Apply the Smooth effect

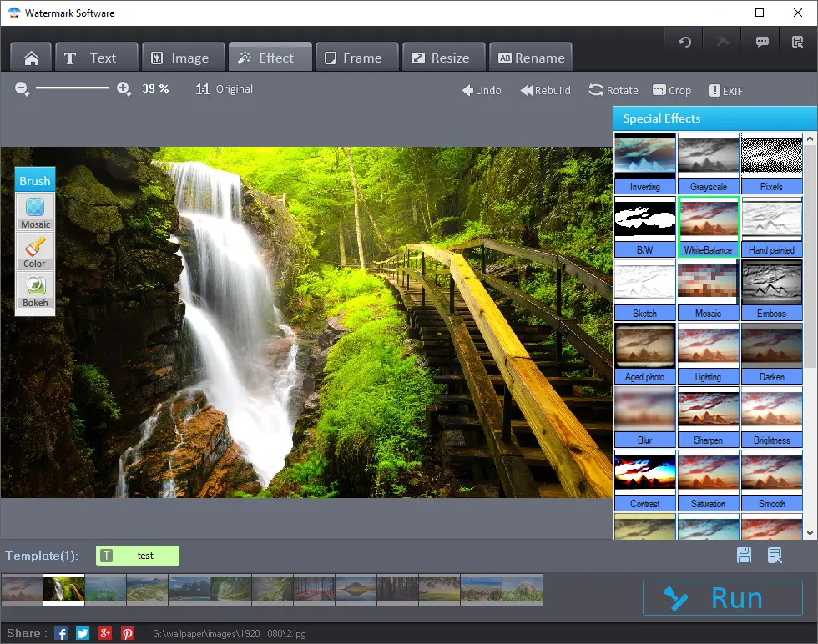pos(771,480)
